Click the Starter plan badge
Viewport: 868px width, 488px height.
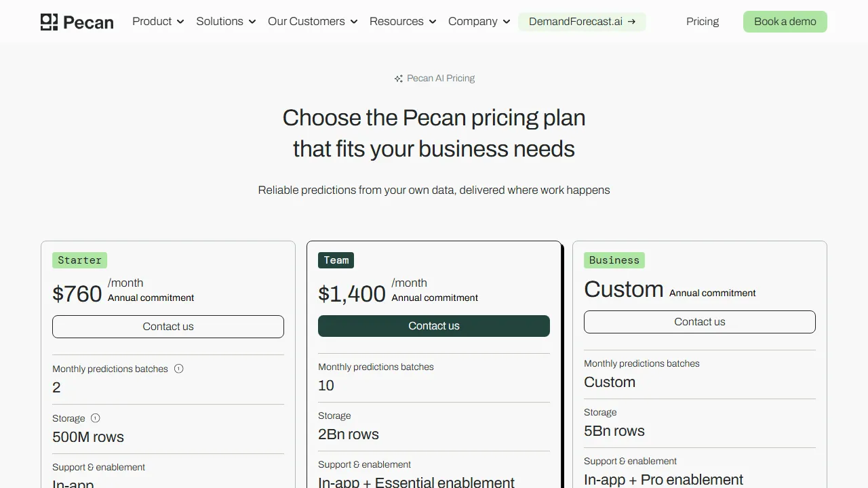79,260
